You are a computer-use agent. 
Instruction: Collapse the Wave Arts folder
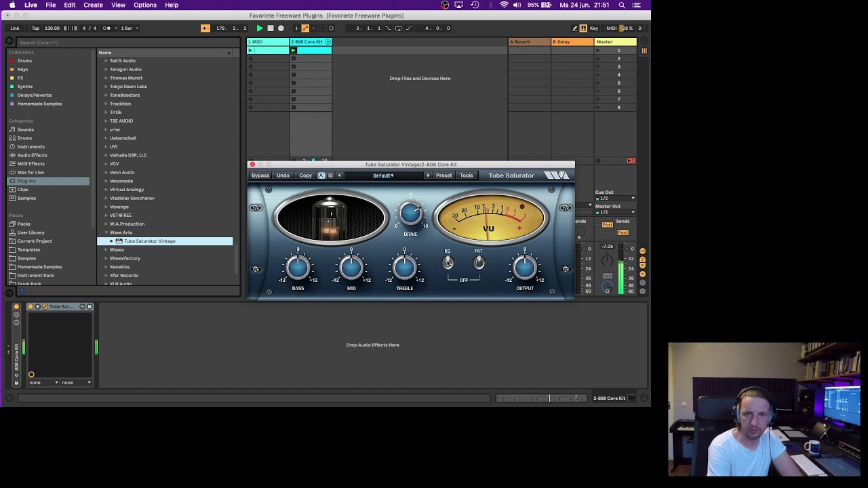coord(106,232)
